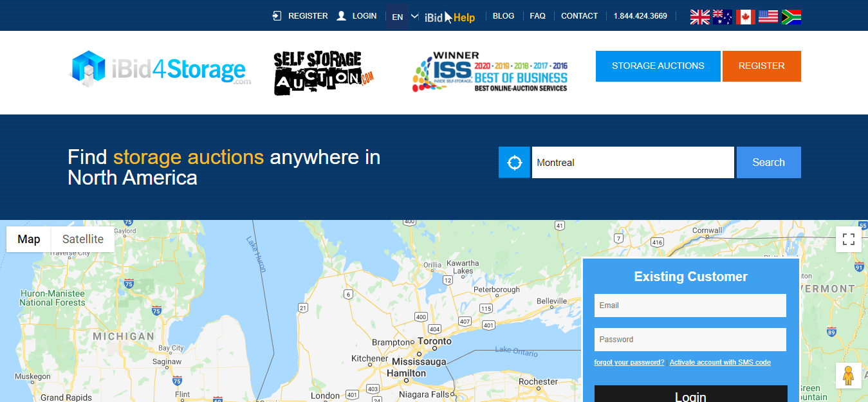This screenshot has height=402, width=868.
Task: Select the Map view type
Action: pyautogui.click(x=29, y=239)
